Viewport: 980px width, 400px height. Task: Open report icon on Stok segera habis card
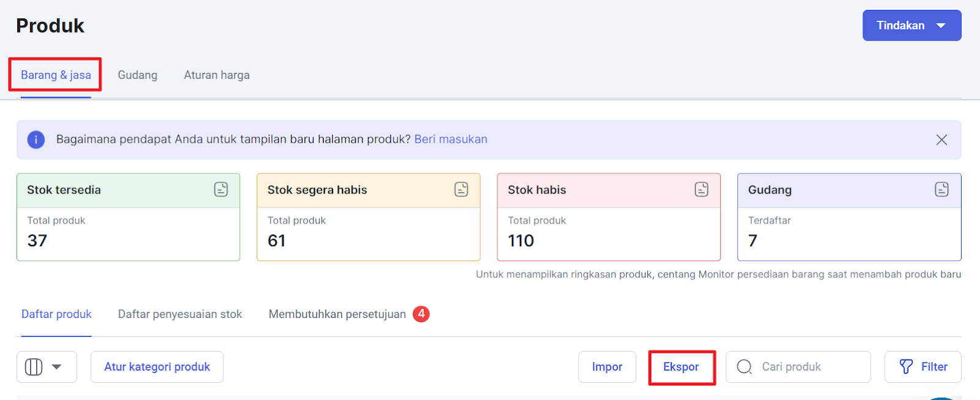461,189
